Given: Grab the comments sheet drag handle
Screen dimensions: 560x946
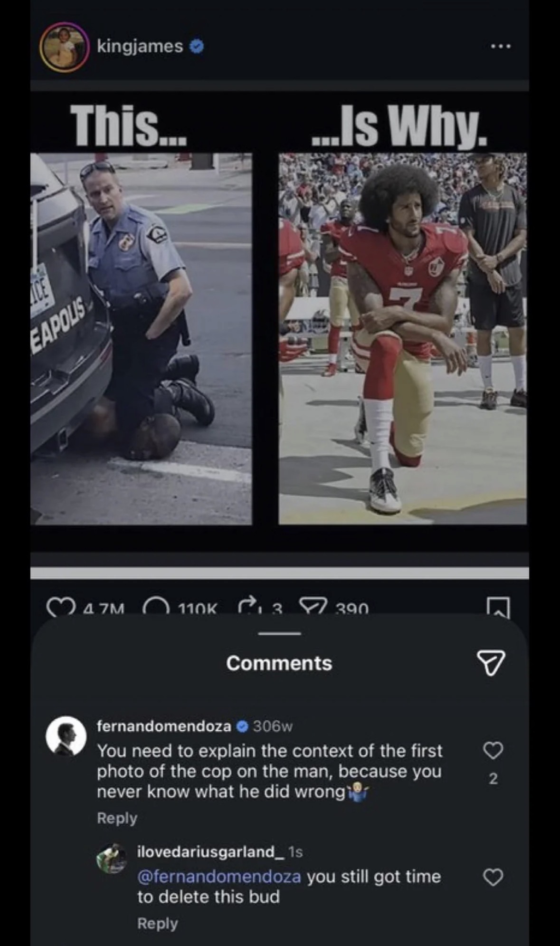Looking at the screenshot, I should click(x=280, y=633).
